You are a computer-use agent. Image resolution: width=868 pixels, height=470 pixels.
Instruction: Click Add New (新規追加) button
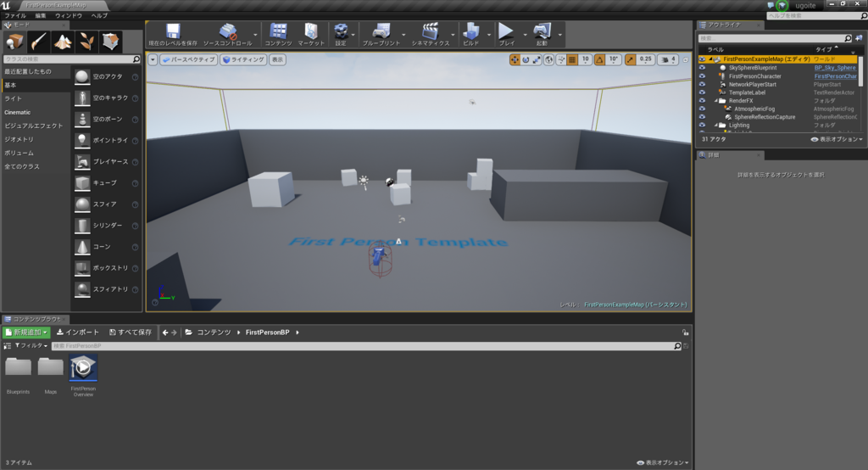pyautogui.click(x=26, y=333)
